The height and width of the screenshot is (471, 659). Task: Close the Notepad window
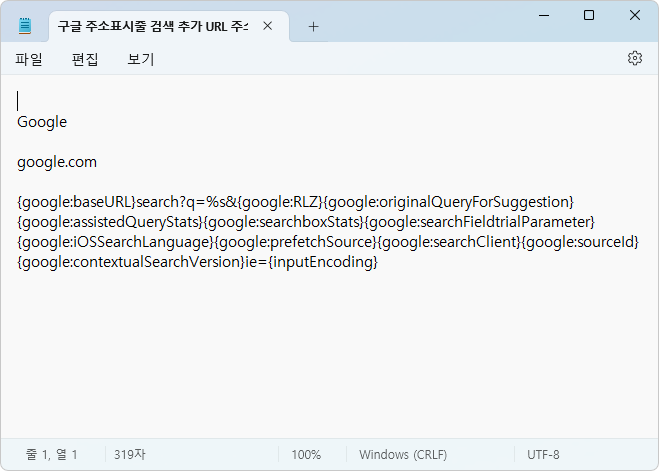635,16
